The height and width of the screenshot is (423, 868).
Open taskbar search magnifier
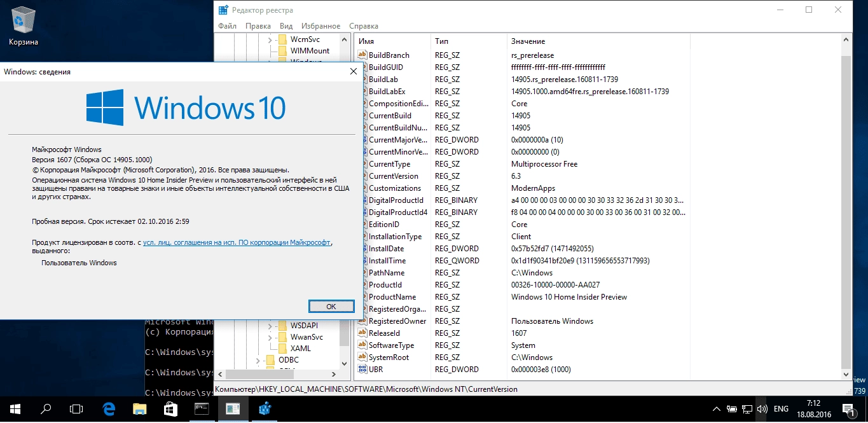[46, 409]
